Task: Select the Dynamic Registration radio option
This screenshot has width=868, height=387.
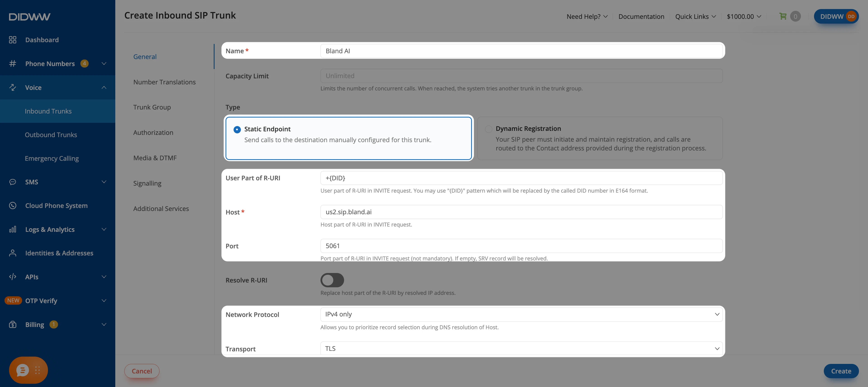Action: pos(488,129)
